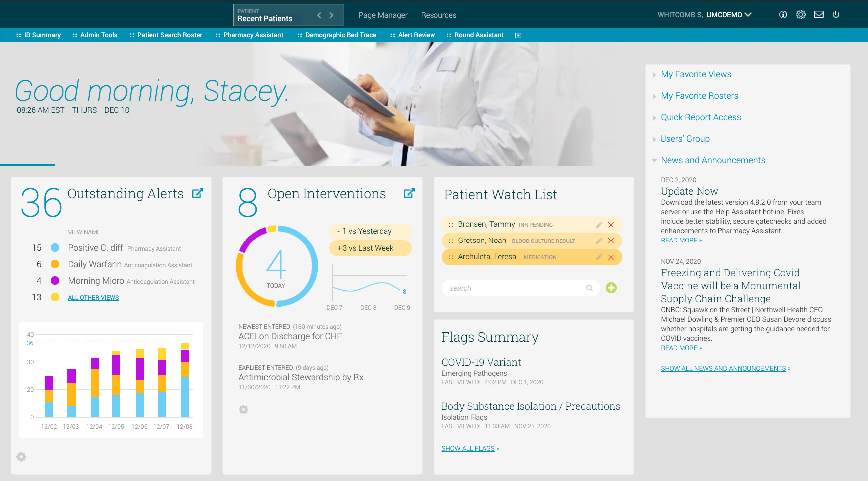The image size is (868, 481).
Task: Click the green add patient plus icon
Action: pos(611,288)
